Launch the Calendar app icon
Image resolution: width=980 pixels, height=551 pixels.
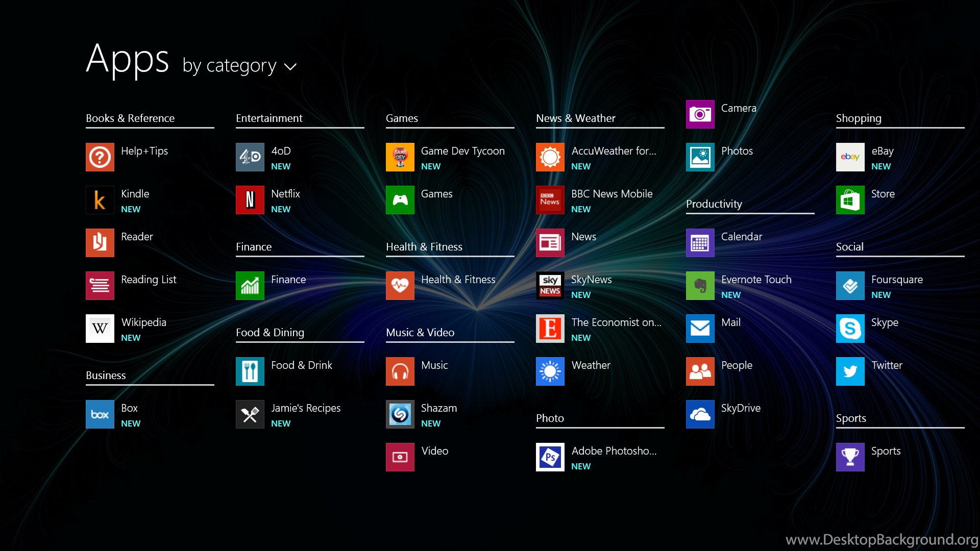pyautogui.click(x=700, y=243)
